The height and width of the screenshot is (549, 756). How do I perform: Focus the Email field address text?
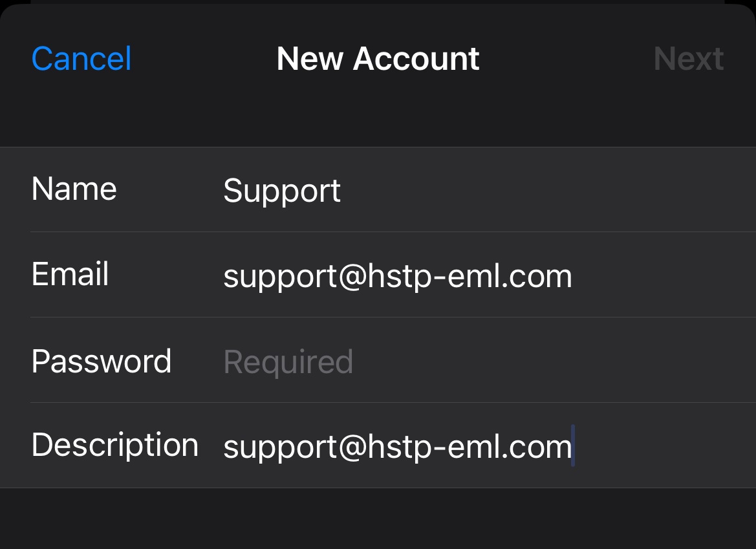click(397, 276)
